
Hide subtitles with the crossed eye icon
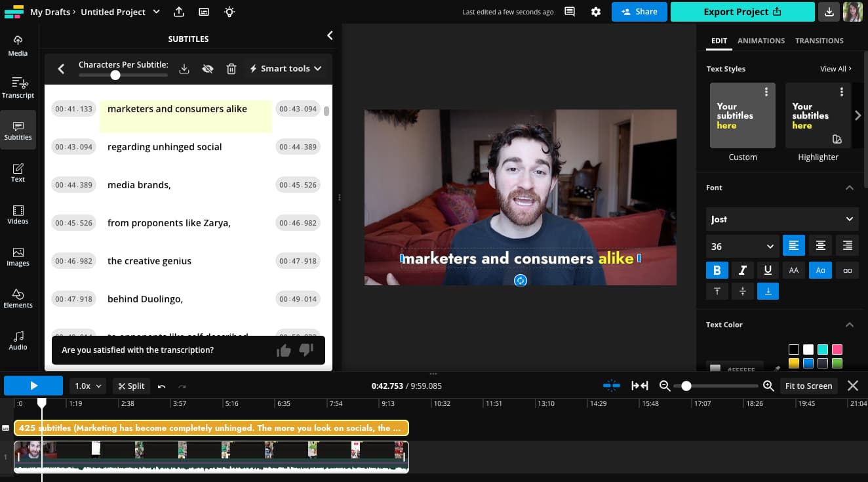pos(208,68)
